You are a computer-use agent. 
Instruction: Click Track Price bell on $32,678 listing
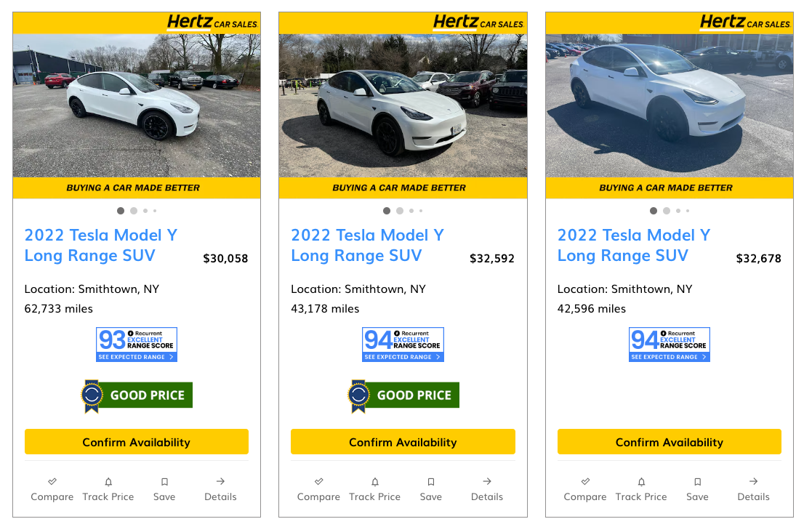click(x=641, y=481)
